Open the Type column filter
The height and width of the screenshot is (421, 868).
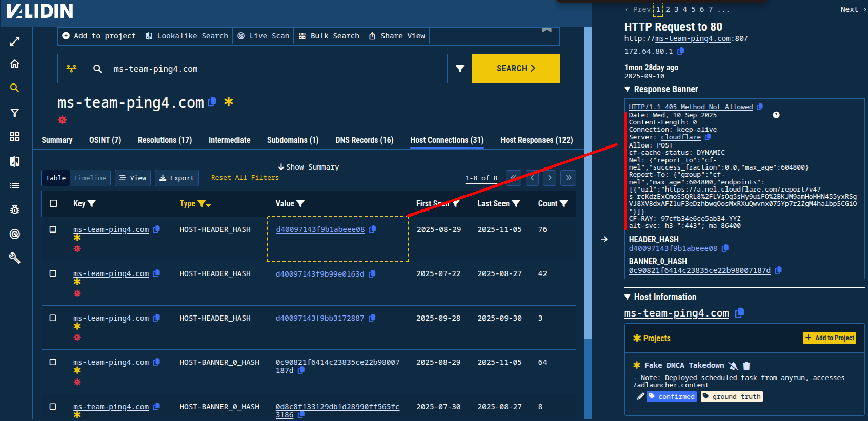click(x=201, y=204)
